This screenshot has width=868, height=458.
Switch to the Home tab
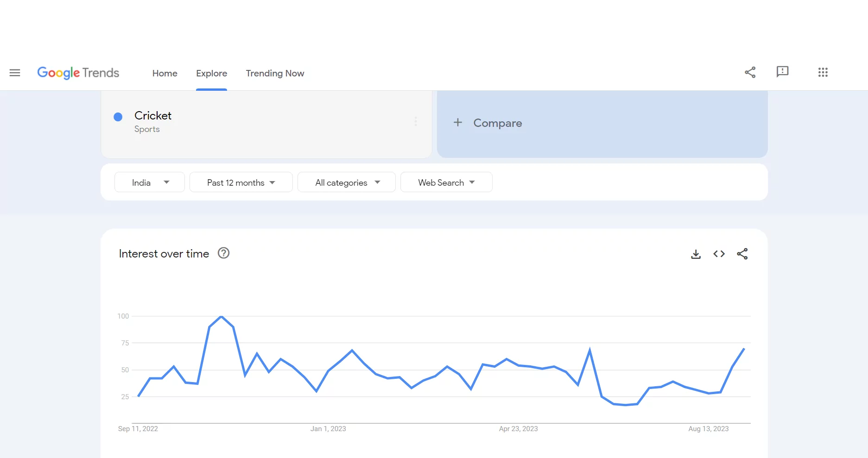165,73
